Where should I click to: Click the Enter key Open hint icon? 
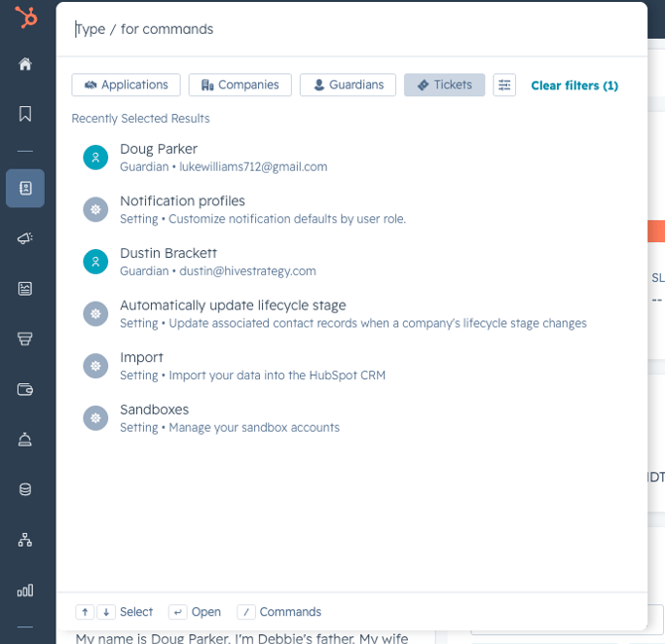coord(178,612)
